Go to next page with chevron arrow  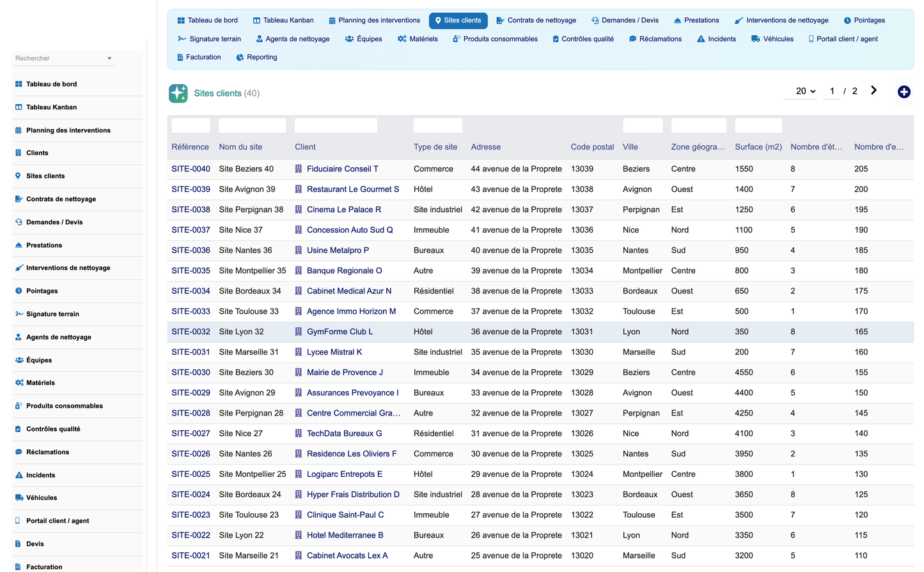pos(873,91)
